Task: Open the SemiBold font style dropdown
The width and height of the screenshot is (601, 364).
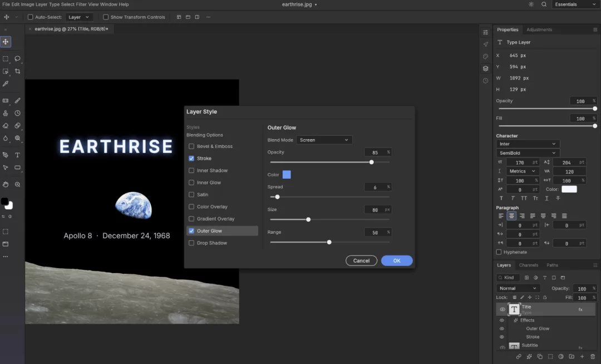Action: click(528, 153)
